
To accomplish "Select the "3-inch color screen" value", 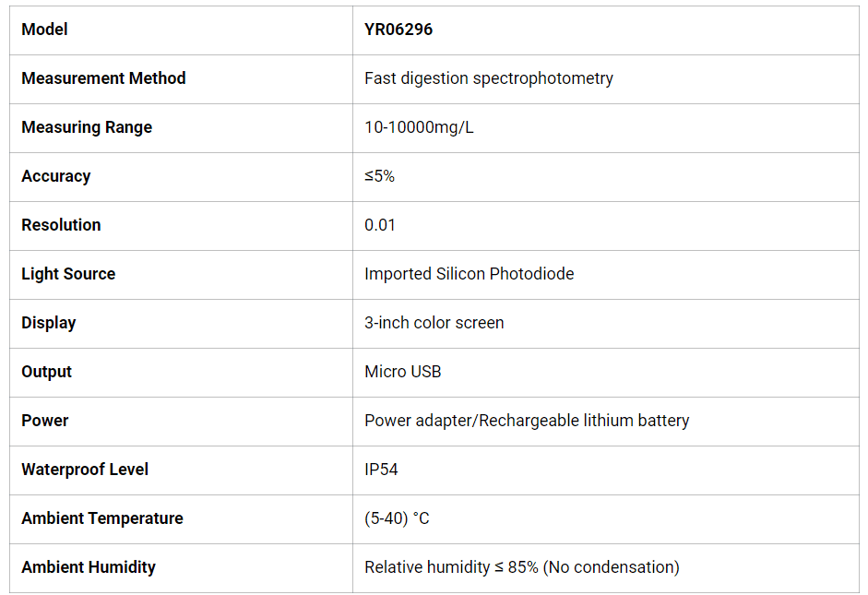I will 434,323.
